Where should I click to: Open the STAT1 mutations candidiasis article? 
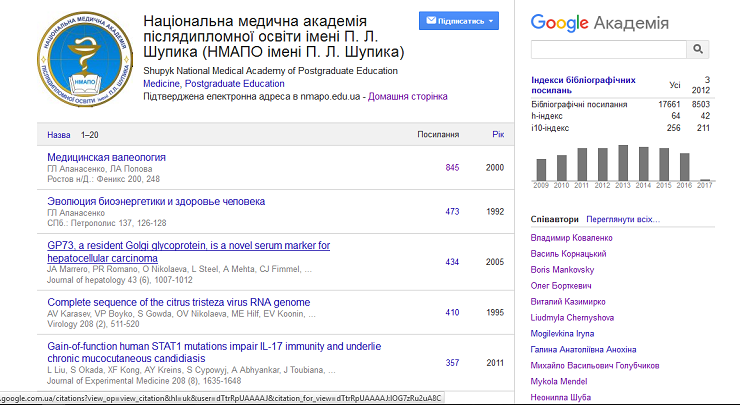coord(214,352)
